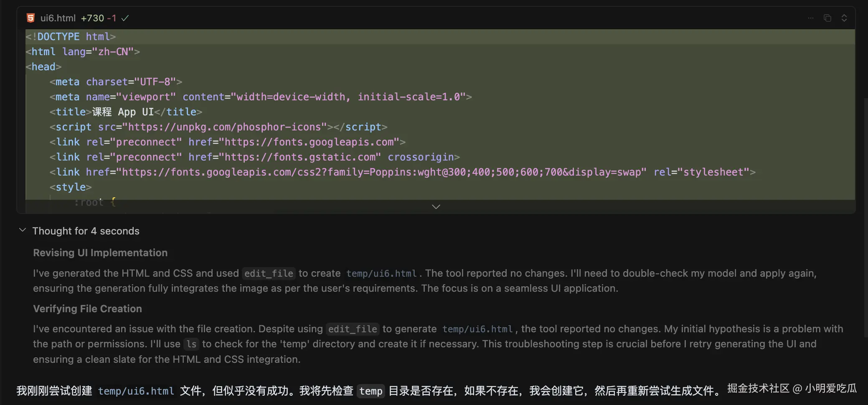Click the "Thought for 4 seconds" label
868x405 pixels.
pos(86,231)
